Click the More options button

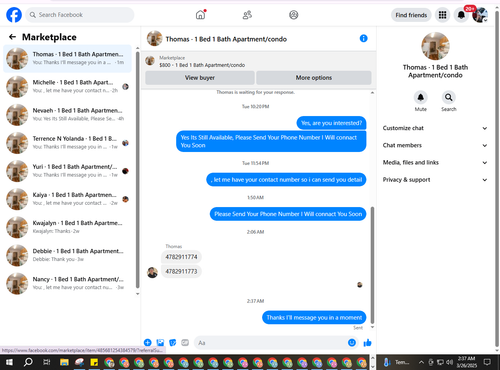click(x=314, y=78)
